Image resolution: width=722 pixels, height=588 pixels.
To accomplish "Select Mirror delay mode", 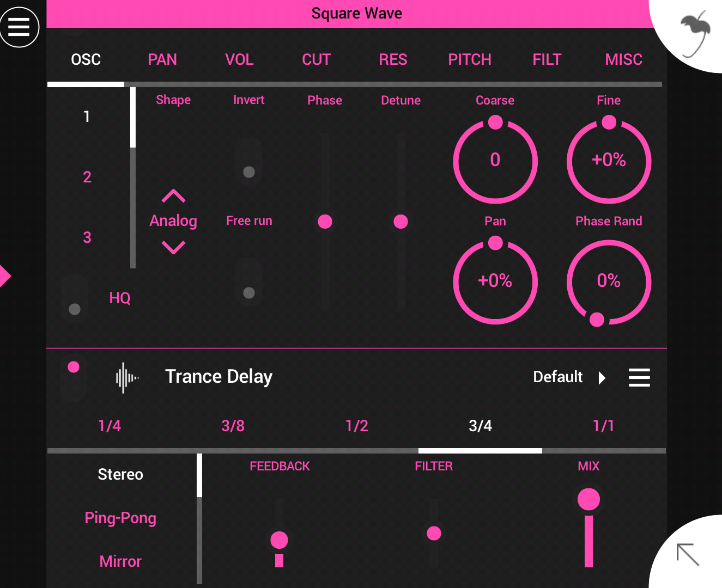I will 120,561.
